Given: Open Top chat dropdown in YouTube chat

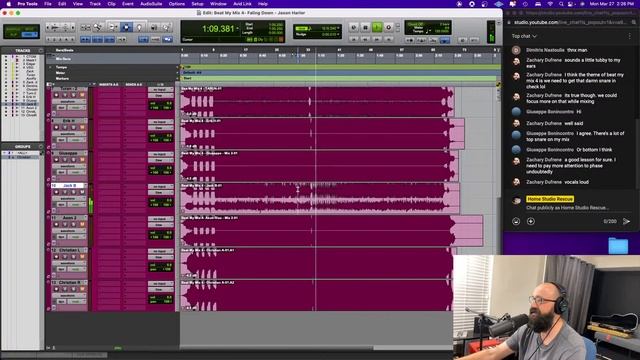Looking at the screenshot, I should 524,36.
